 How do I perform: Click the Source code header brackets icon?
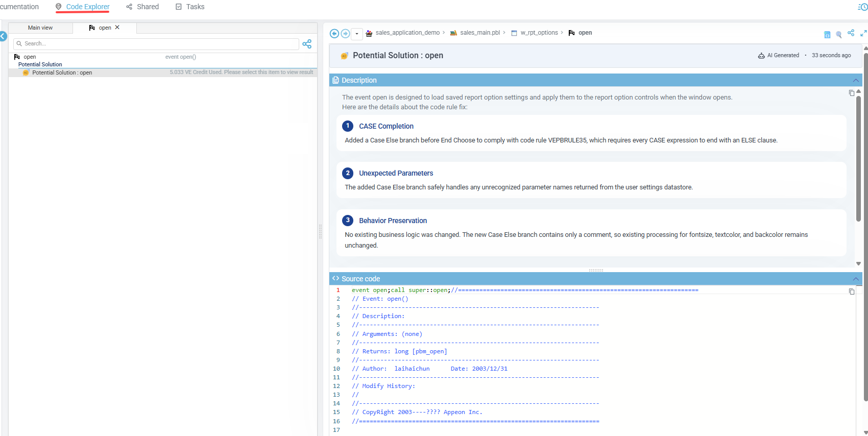point(335,278)
